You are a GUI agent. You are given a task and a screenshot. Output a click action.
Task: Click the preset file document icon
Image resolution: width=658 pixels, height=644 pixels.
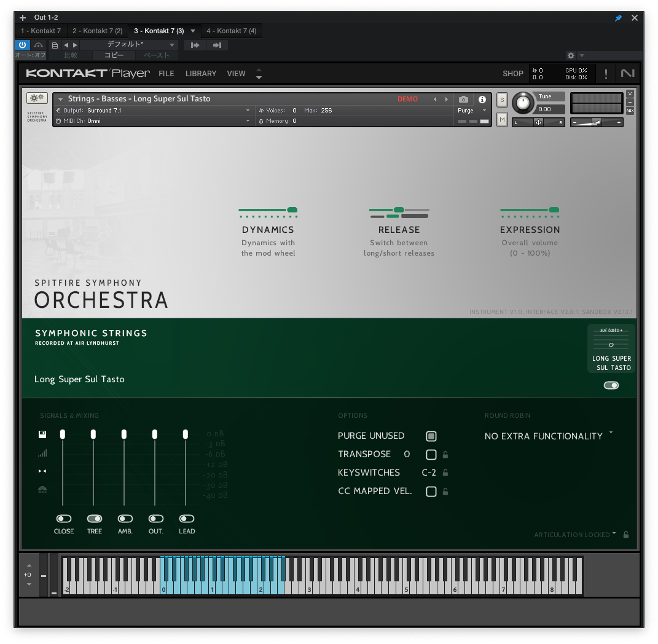[x=55, y=45]
